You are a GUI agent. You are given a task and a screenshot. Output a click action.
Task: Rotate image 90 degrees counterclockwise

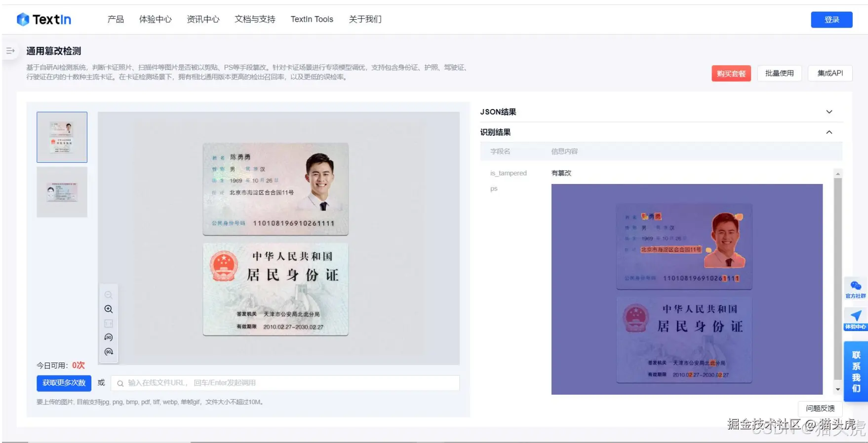109,337
